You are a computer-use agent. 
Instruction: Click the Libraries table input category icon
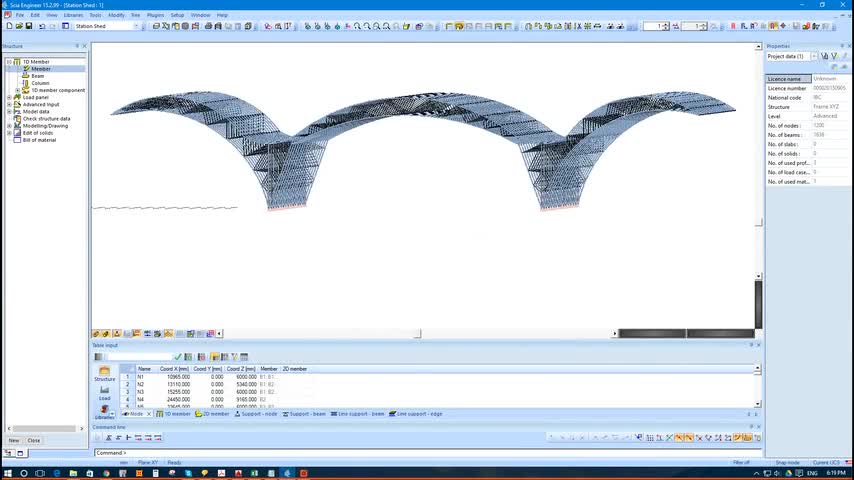coord(105,412)
